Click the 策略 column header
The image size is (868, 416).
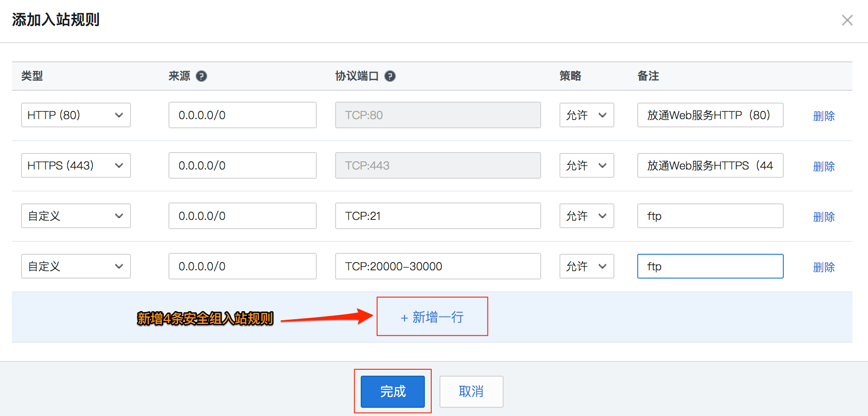click(570, 76)
